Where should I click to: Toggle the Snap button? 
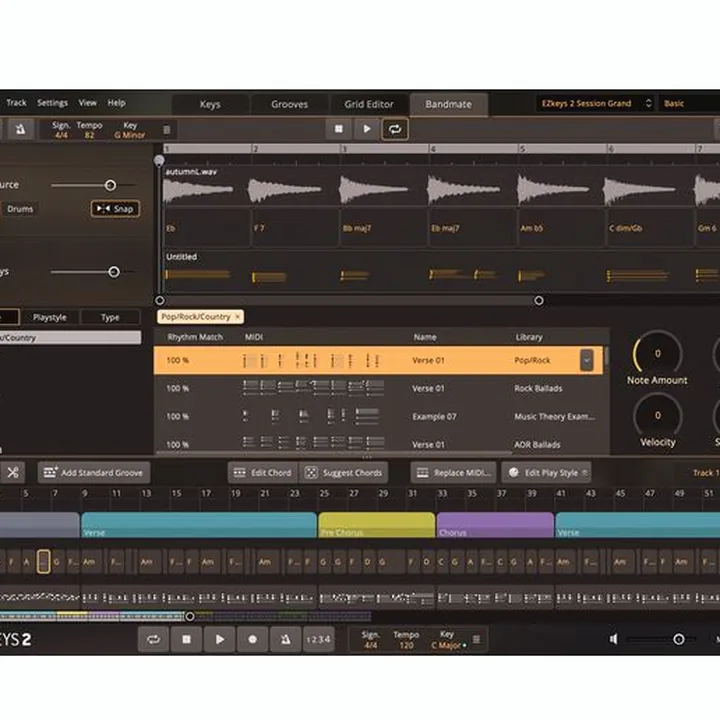point(115,209)
